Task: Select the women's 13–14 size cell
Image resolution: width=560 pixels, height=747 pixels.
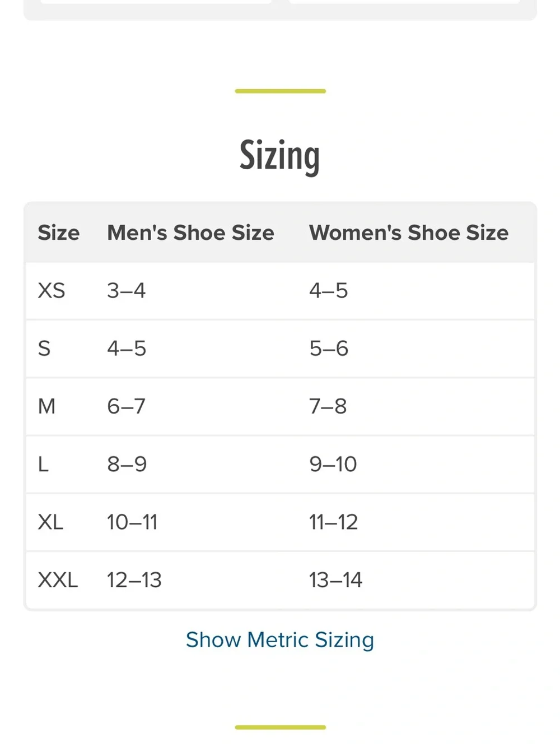Action: pos(336,579)
